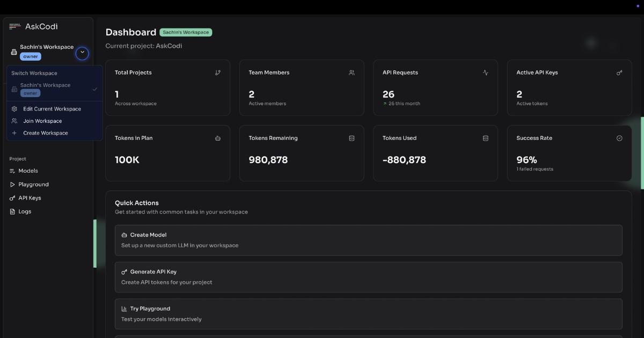Image resolution: width=644 pixels, height=338 pixels.
Task: Click the bot icon in Tokens in Plan card
Action: [x=218, y=138]
